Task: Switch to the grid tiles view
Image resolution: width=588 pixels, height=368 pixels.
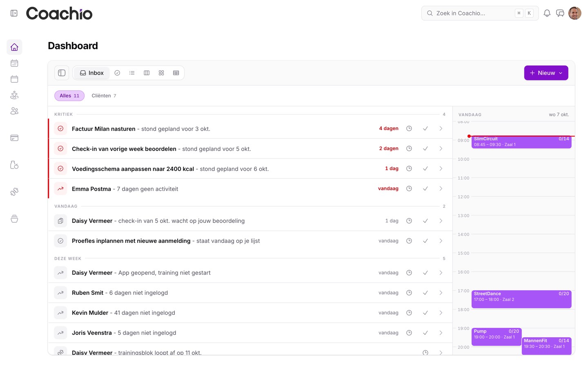Action: tap(161, 73)
